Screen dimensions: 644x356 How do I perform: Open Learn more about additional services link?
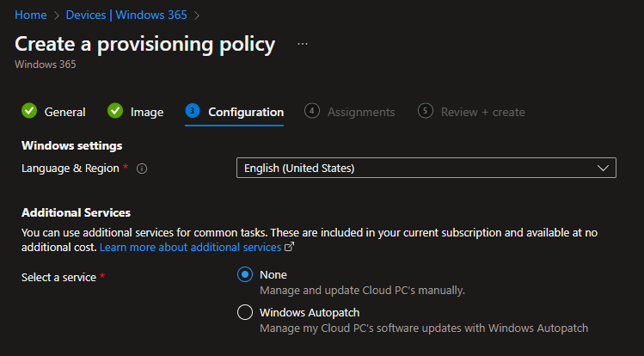(x=190, y=248)
